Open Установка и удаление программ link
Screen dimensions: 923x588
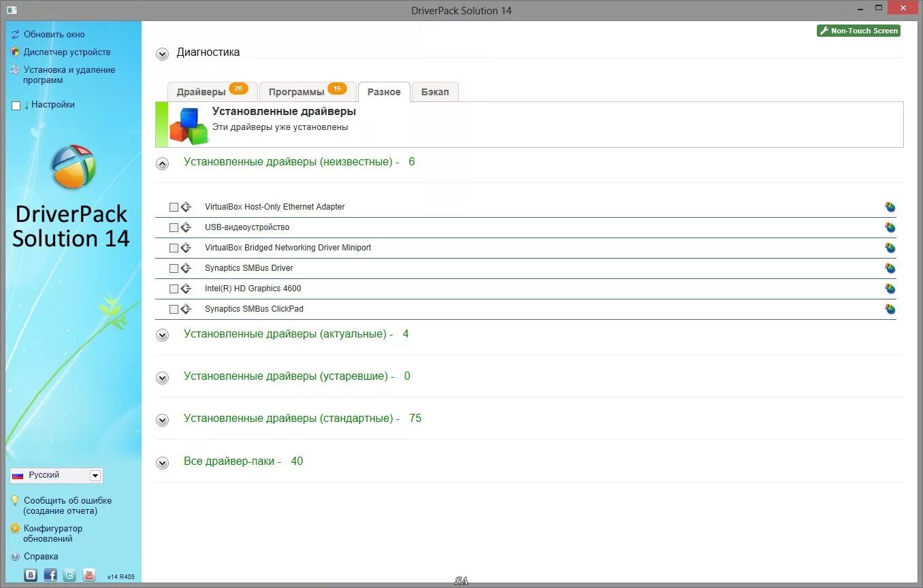(x=69, y=75)
